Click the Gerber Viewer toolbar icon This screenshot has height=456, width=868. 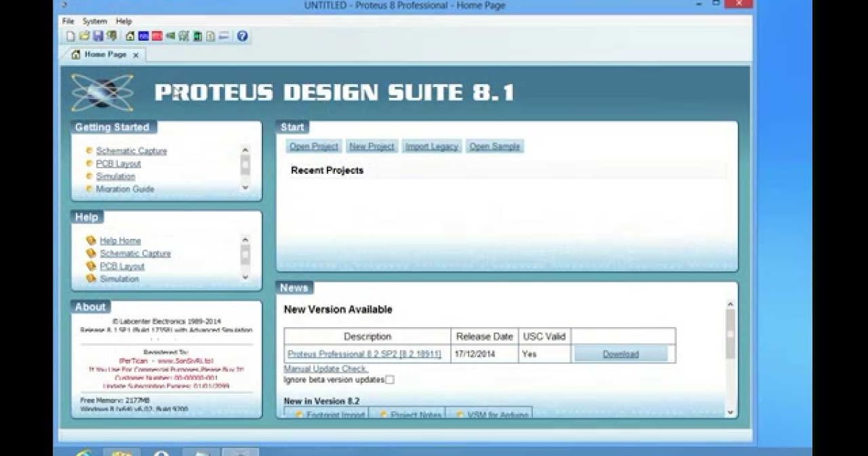184,36
